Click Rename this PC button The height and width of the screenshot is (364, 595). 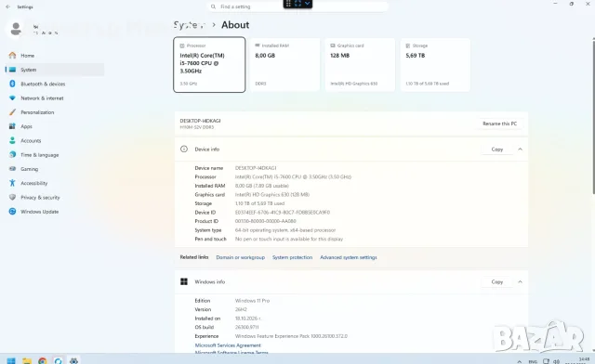[499, 123]
